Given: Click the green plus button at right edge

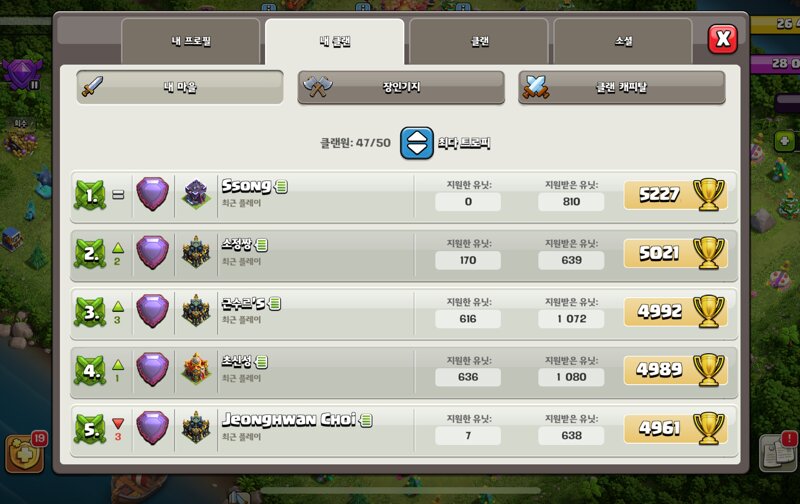Looking at the screenshot, I should point(784,141).
